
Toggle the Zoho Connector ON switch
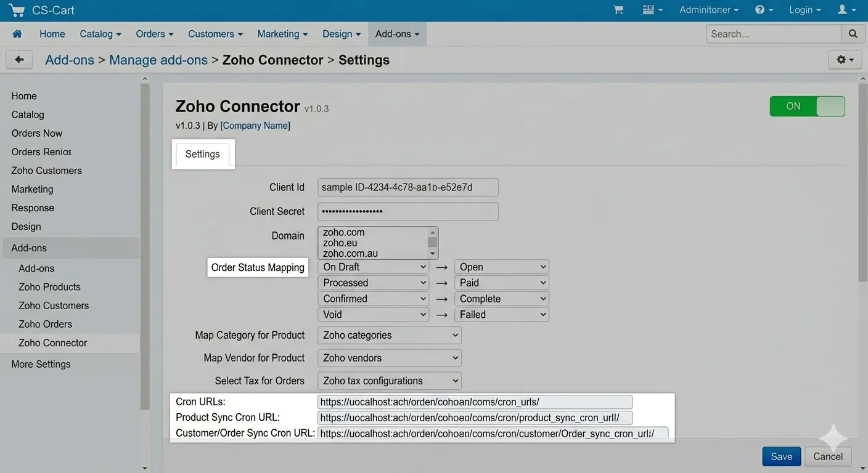click(x=807, y=106)
